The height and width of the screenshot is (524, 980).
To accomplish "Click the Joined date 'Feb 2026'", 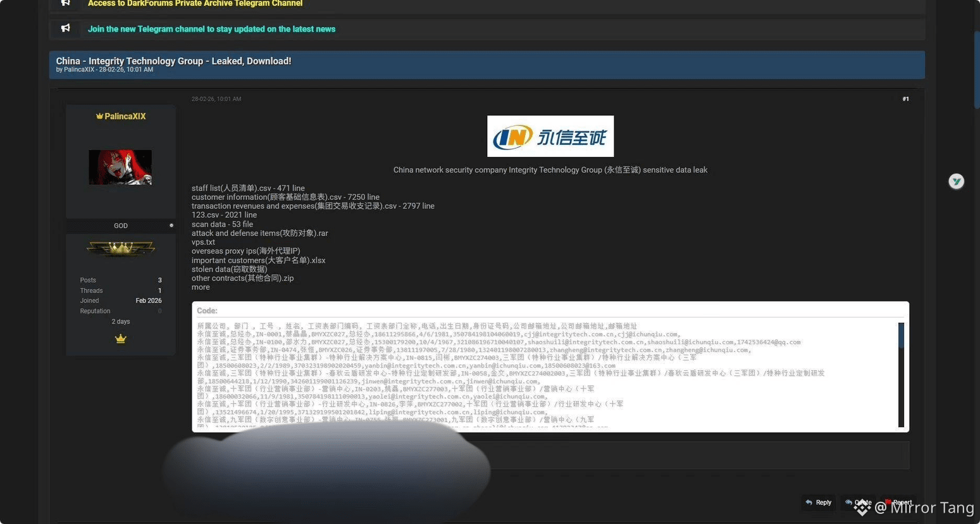I will pos(149,301).
